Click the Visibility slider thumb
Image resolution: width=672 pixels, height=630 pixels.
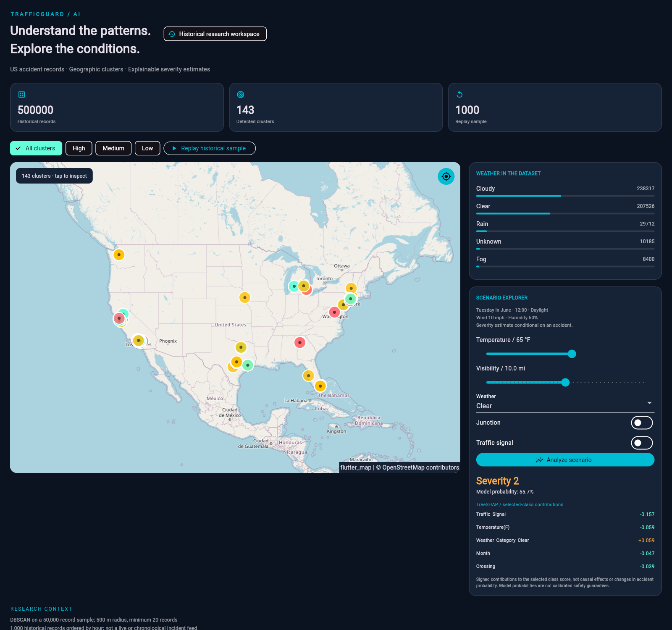[565, 382]
